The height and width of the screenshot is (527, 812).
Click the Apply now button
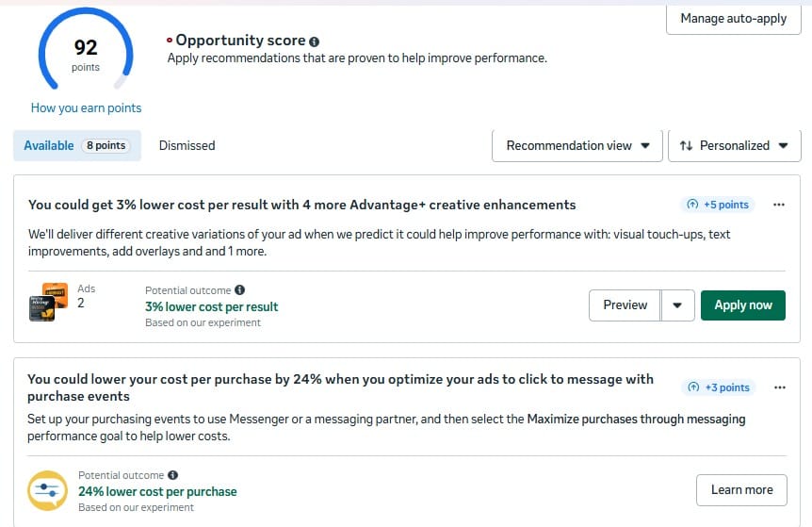(742, 305)
